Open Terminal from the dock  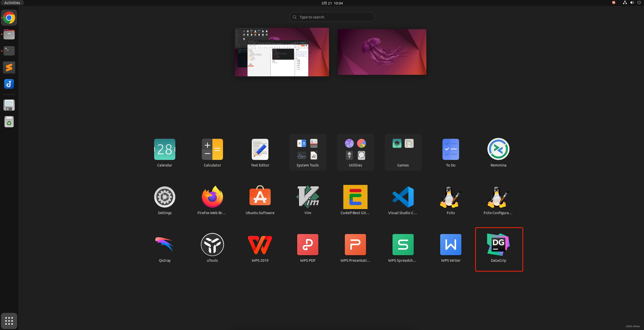pyautogui.click(x=9, y=51)
